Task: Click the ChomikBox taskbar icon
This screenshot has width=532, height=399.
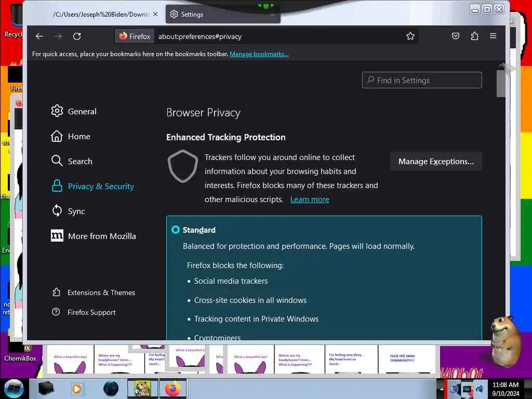Action: (143, 389)
